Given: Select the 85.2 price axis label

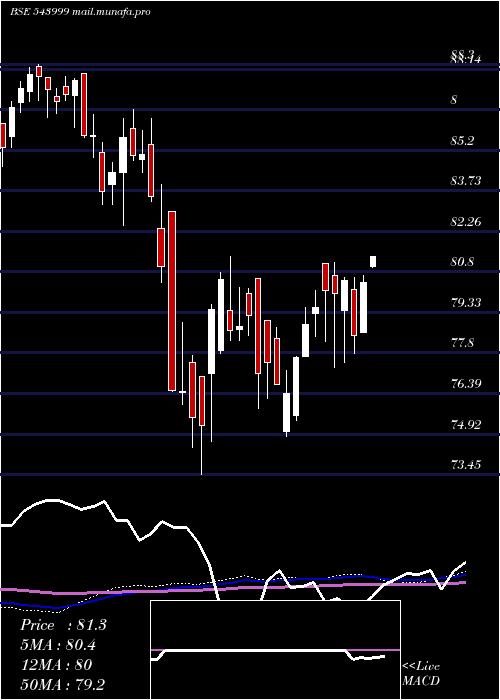Looking at the screenshot, I should pyautogui.click(x=462, y=141).
